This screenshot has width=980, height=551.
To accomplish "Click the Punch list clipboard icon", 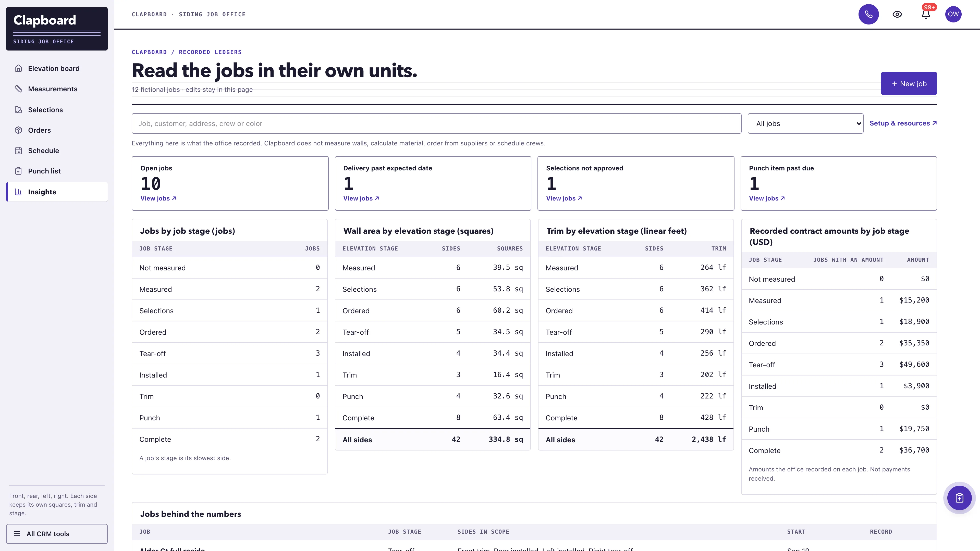I will pyautogui.click(x=18, y=171).
